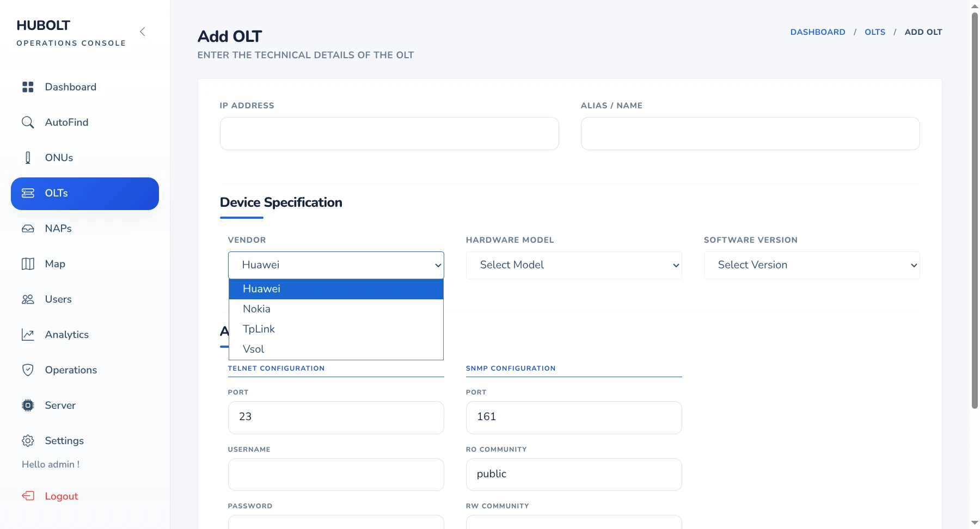Click the Server chip icon
This screenshot has width=980, height=529.
28,405
